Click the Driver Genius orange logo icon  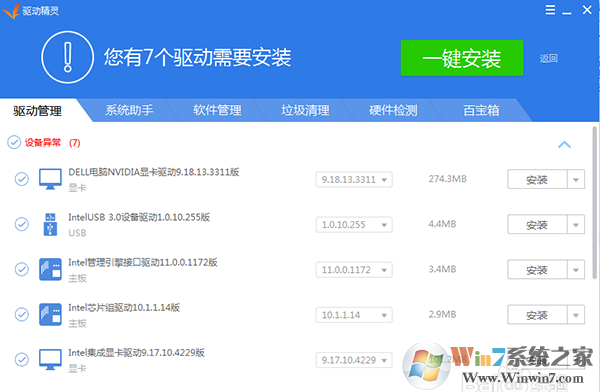11,11
